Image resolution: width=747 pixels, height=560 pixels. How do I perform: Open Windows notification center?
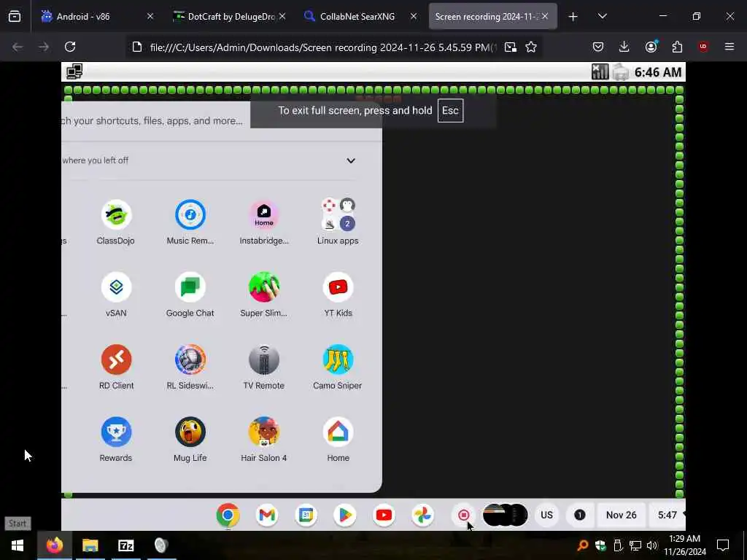[x=723, y=545]
